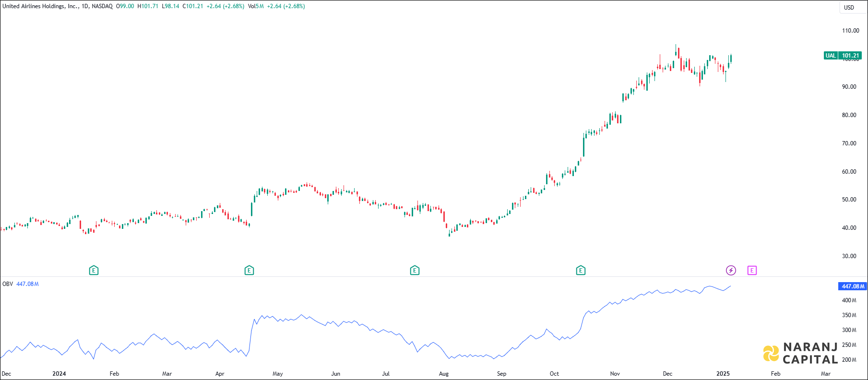This screenshot has height=380, width=868.
Task: Click the May label on time axis
Action: tap(278, 374)
